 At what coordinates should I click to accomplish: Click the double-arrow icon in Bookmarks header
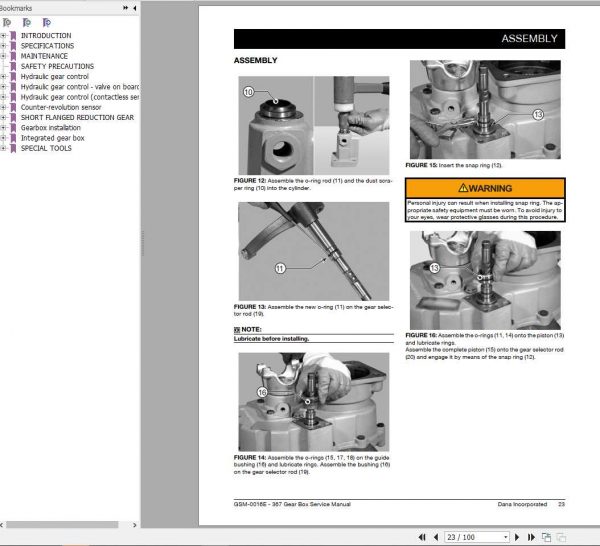(126, 8)
